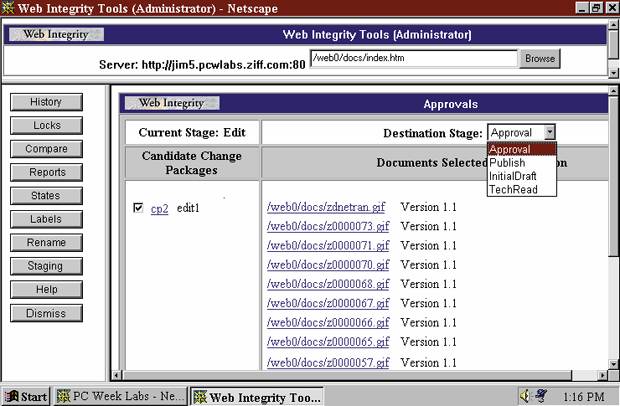Click the main frame vertical scrollbar thumb
The image size is (620, 406).
pyautogui.click(x=613, y=176)
